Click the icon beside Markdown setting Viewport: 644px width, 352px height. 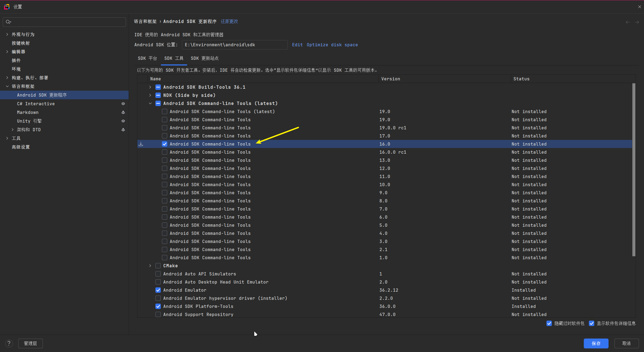[x=123, y=112]
